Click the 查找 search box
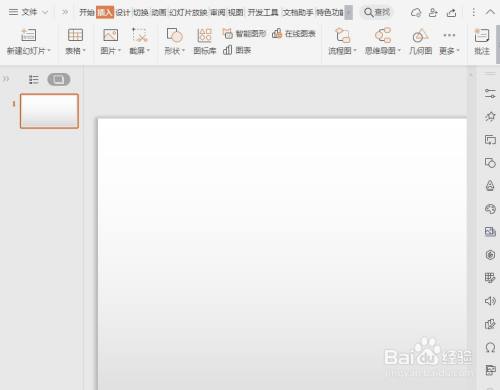500x390 pixels. pyautogui.click(x=377, y=13)
